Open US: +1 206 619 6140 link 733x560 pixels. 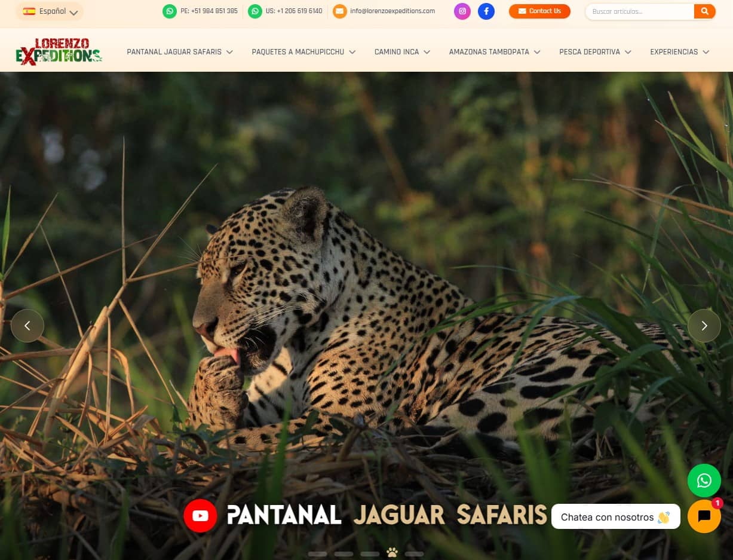[x=294, y=11]
